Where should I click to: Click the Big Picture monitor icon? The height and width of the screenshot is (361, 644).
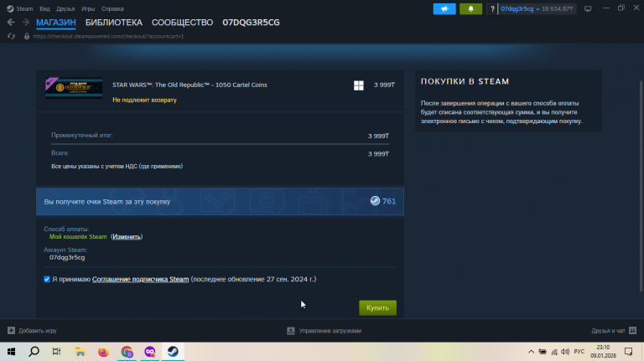click(x=588, y=8)
